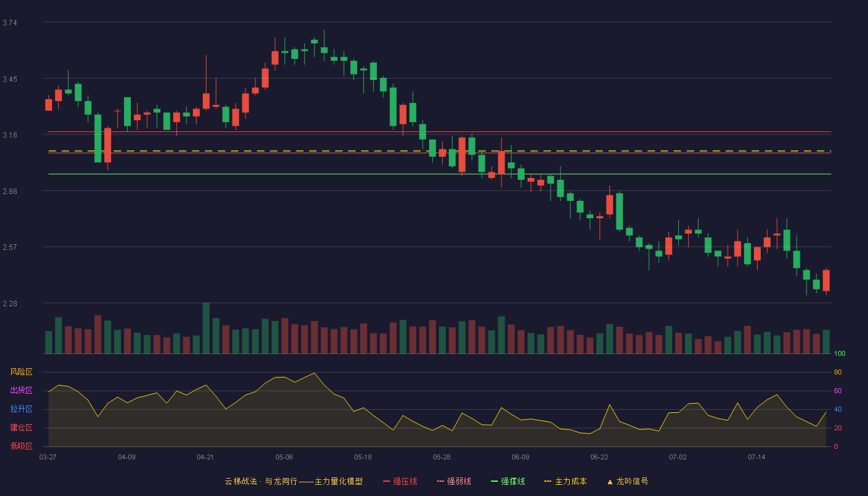The width and height of the screenshot is (868, 496).
Task: Toggle the 强弱线 legend entry
Action: pyautogui.click(x=454, y=481)
